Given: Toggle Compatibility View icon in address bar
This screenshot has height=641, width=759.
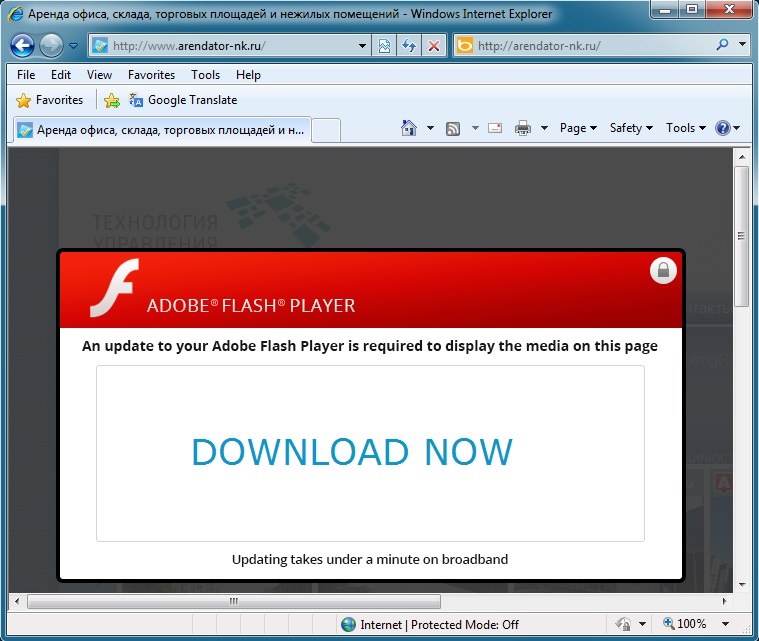Looking at the screenshot, I should click(x=385, y=46).
